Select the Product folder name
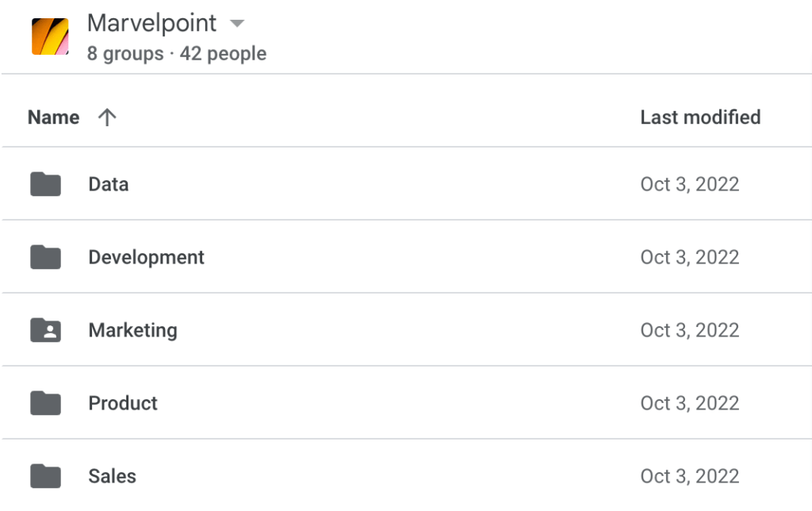812x511 pixels. tap(123, 403)
